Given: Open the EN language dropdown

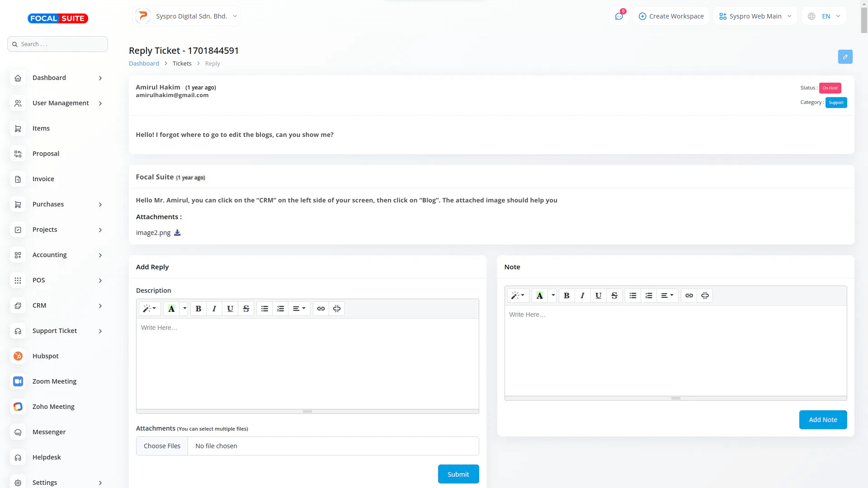Looking at the screenshot, I should coord(824,16).
